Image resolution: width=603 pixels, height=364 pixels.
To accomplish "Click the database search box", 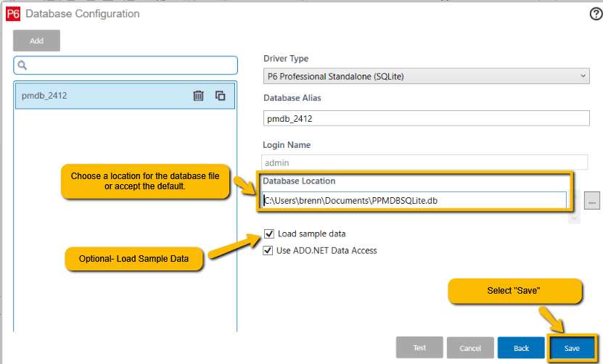I will click(x=131, y=65).
